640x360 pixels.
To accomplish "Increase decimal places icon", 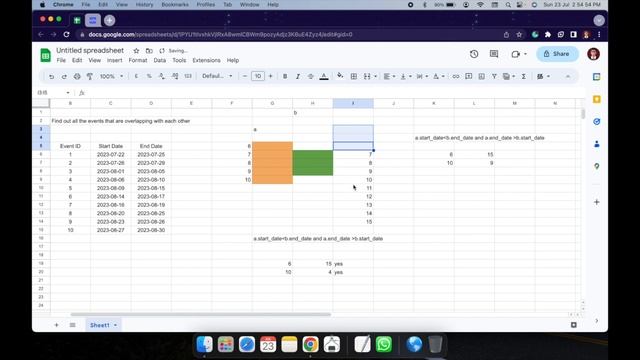I will [175, 76].
